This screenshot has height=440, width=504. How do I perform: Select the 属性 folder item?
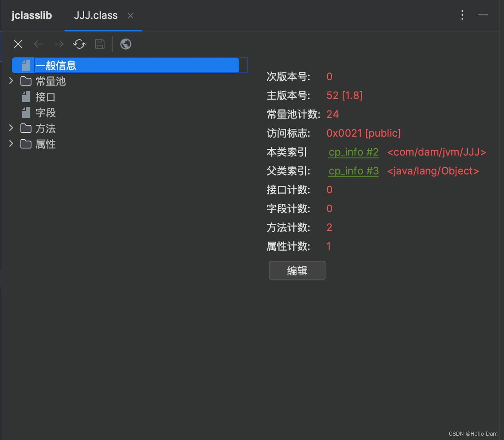click(38, 144)
